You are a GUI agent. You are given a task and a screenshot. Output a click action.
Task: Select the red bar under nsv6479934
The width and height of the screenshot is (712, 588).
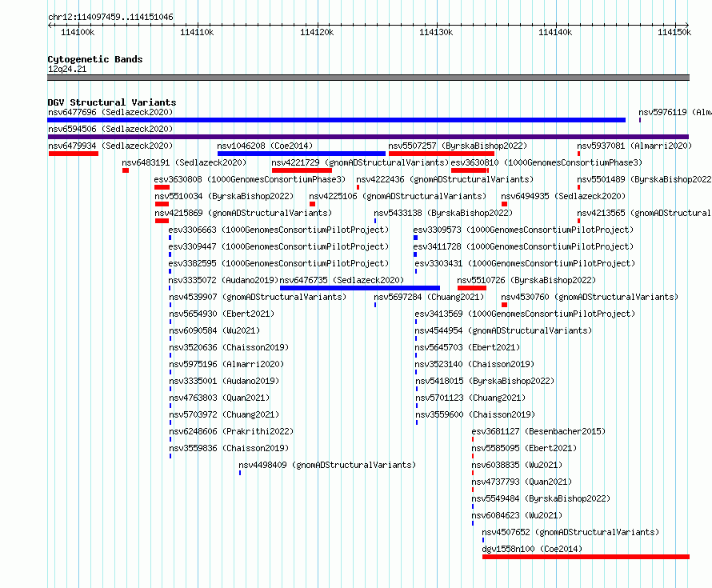tap(74, 154)
